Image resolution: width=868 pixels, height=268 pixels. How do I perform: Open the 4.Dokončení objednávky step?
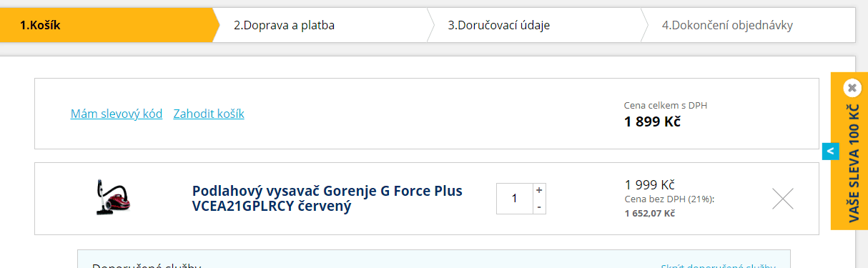tap(727, 26)
